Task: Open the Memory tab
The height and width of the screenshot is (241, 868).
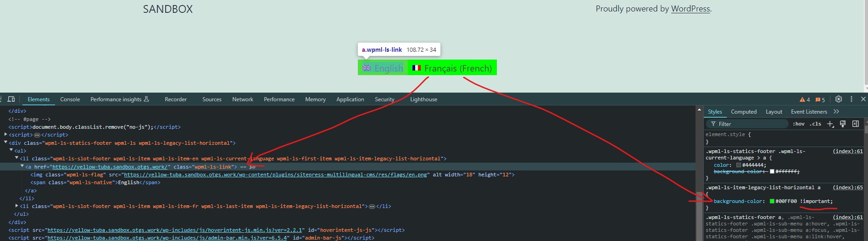Action: coord(315,99)
